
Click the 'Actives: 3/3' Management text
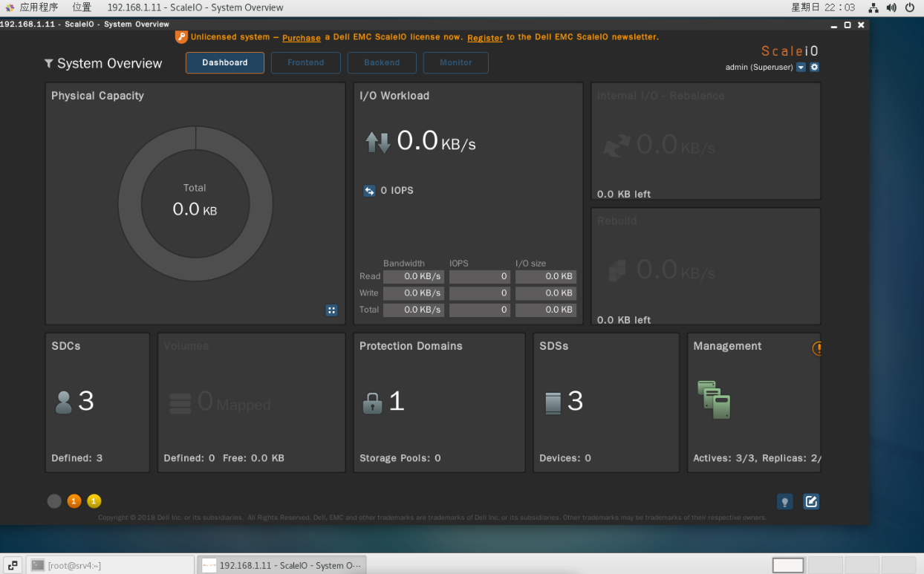[725, 458]
